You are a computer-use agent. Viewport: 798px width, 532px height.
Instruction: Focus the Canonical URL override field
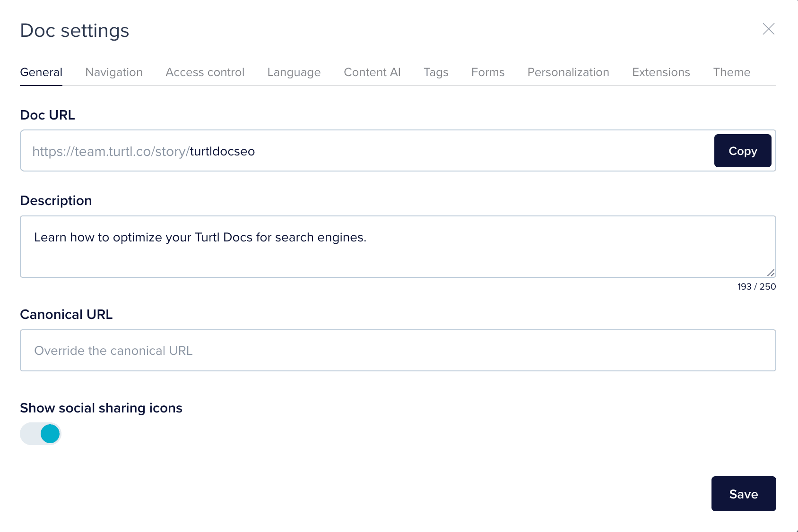point(397,351)
